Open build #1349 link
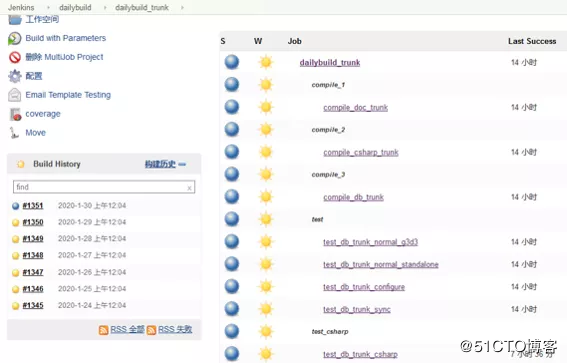The width and height of the screenshot is (567, 363). pos(33,239)
